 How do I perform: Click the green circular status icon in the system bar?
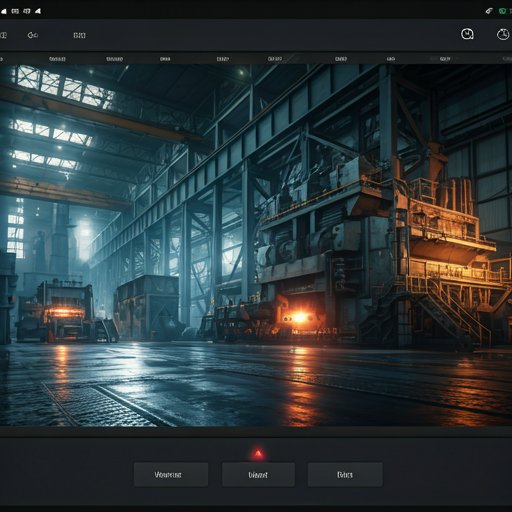click(502, 11)
